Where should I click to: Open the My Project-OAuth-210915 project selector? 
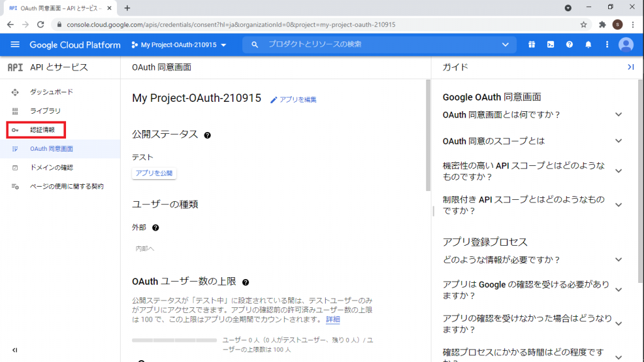[x=178, y=45]
